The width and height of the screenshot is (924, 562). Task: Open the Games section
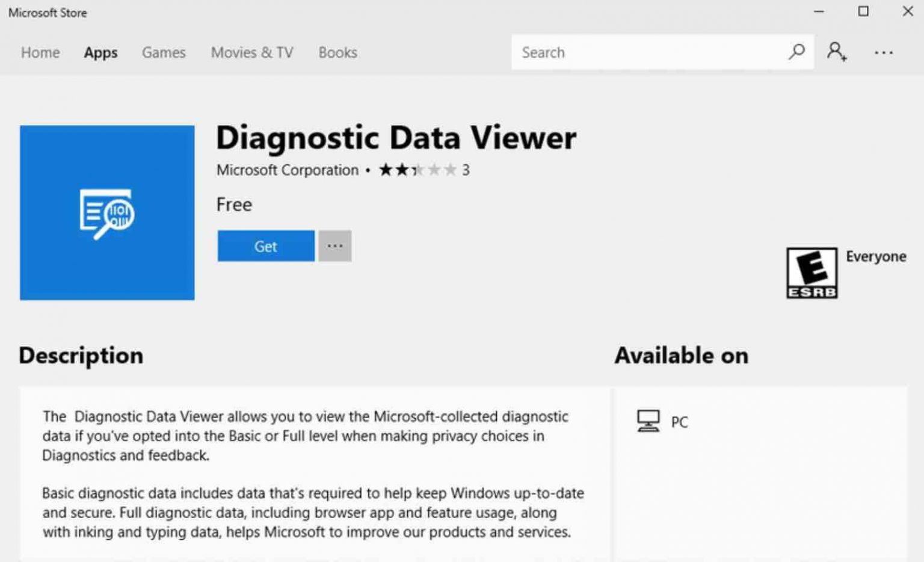tap(163, 53)
